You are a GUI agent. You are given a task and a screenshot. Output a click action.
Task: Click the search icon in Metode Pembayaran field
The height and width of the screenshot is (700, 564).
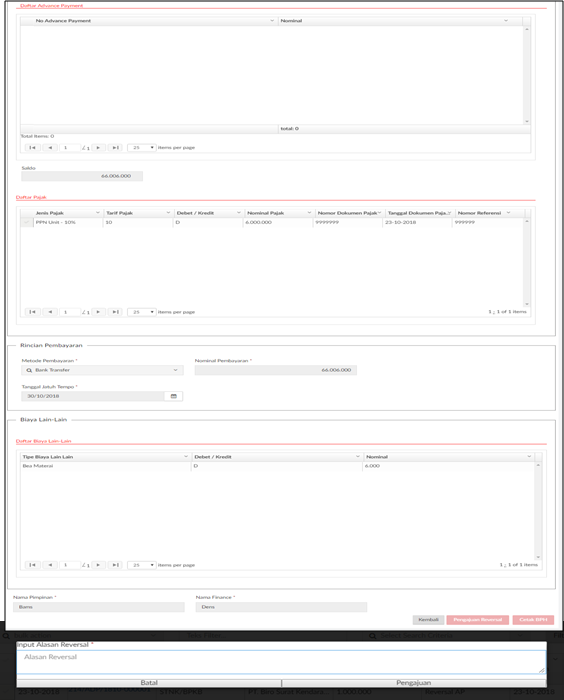pos(29,370)
